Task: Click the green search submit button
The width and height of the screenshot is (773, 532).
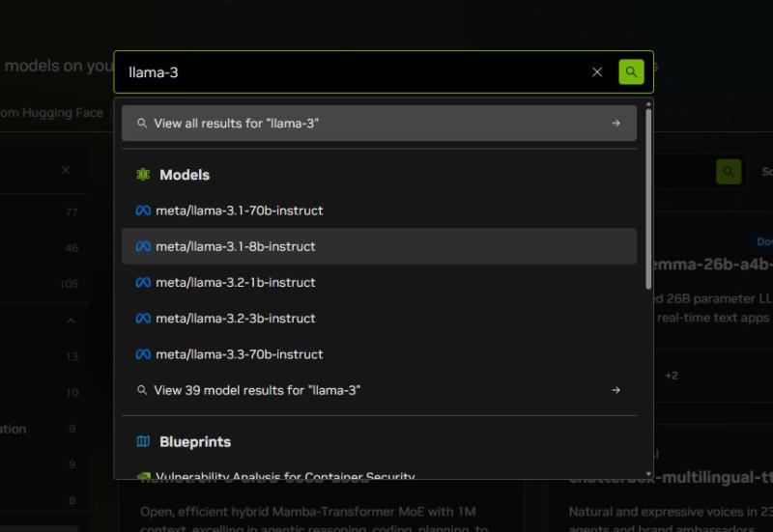Action: point(631,71)
